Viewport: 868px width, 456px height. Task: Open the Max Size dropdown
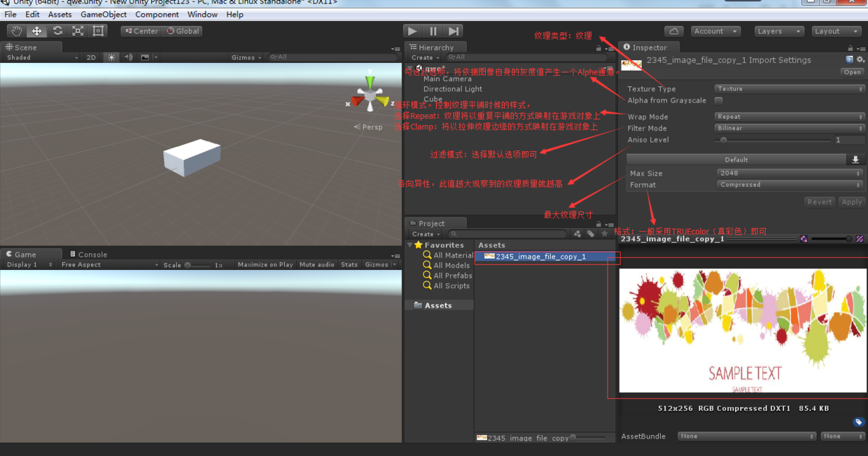click(790, 173)
